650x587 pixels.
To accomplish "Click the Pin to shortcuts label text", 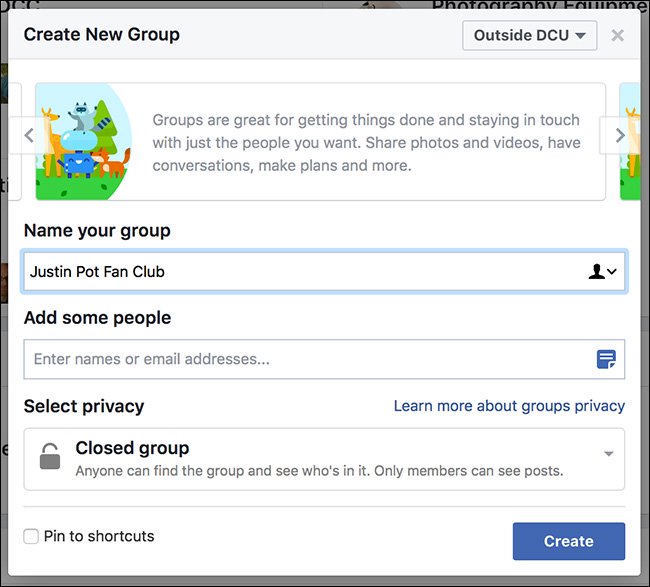I will tap(99, 537).
